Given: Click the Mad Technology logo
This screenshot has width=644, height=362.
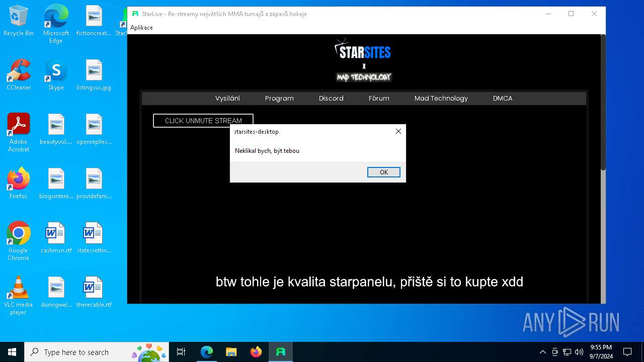Looking at the screenshot, I should click(x=363, y=77).
